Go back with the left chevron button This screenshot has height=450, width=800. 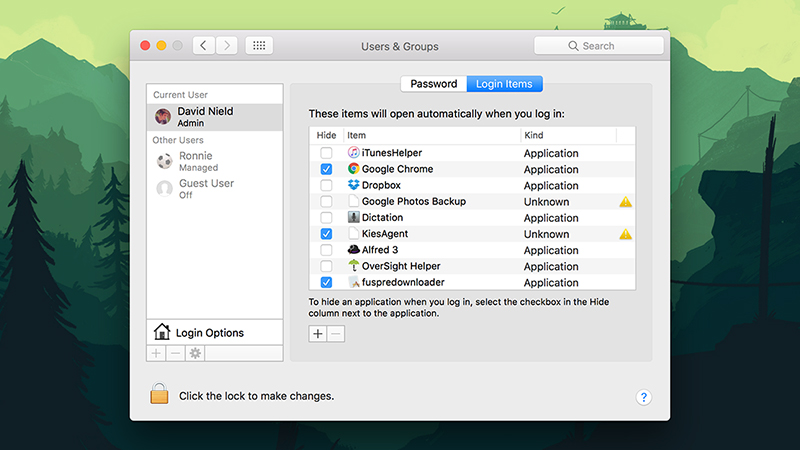pyautogui.click(x=204, y=46)
